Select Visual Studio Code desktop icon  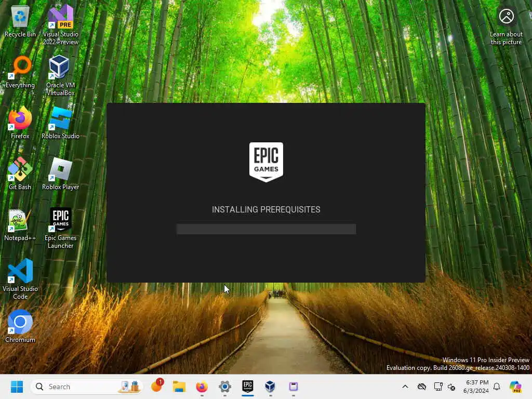tap(20, 279)
